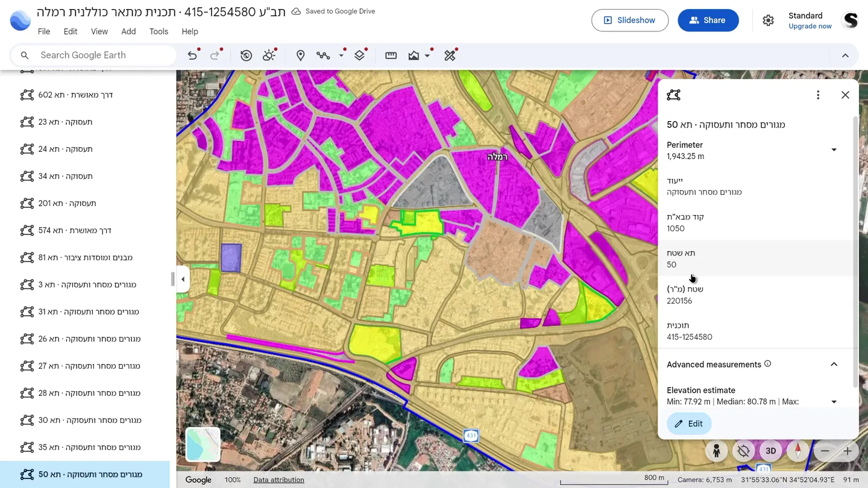Click the map style thumbnail

pyautogui.click(x=203, y=444)
